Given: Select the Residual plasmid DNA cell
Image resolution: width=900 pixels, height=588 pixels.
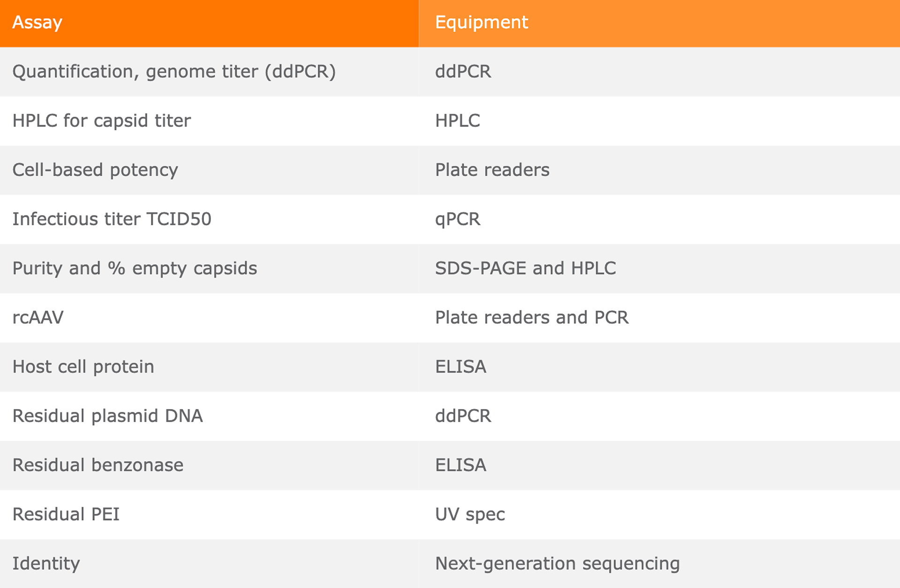Looking at the screenshot, I should 209,416.
